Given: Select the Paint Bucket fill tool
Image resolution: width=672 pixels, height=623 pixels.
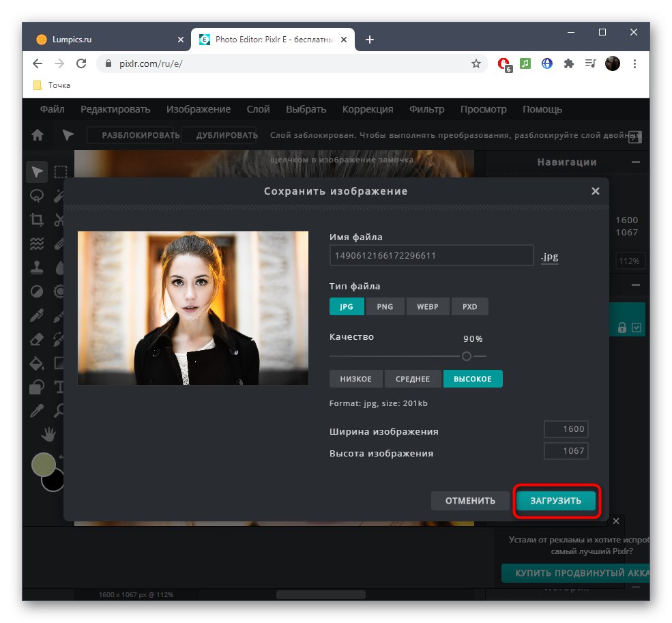Looking at the screenshot, I should pos(37,363).
